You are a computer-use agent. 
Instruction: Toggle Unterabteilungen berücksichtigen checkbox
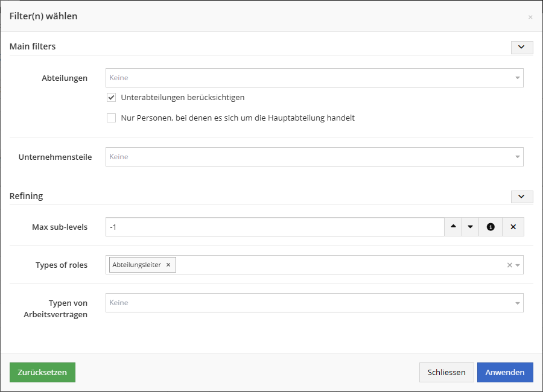coord(111,98)
